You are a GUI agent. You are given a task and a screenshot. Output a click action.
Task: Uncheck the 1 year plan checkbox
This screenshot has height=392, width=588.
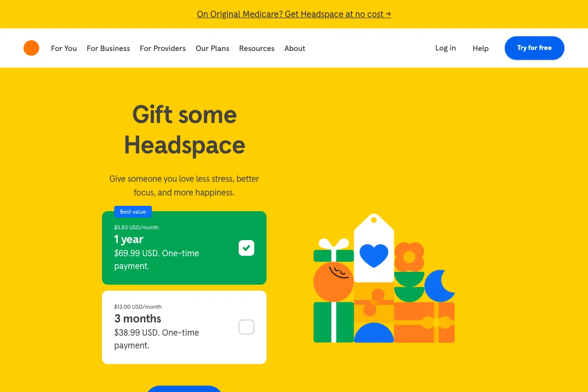(246, 248)
